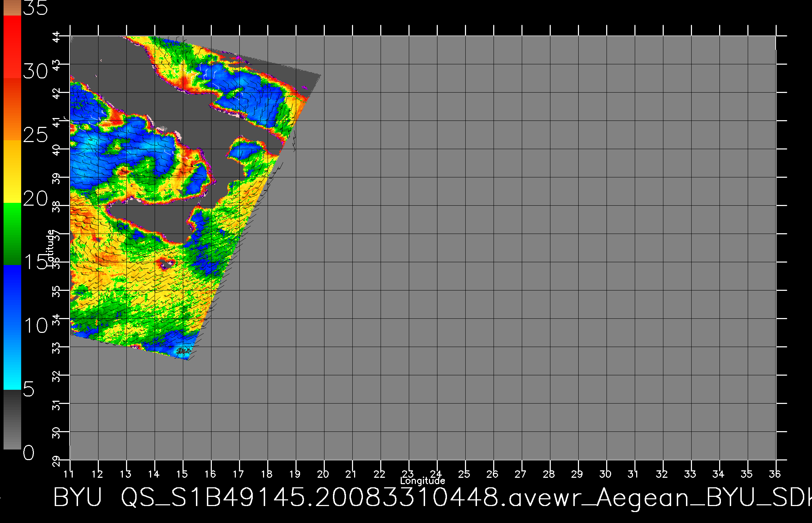Click rotated latitude axis label "32"

point(56,376)
